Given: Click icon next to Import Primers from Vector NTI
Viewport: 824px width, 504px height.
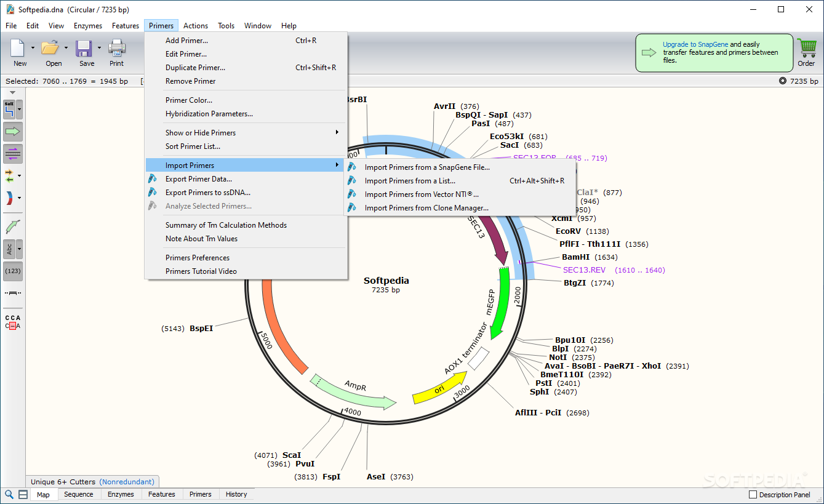Looking at the screenshot, I should [352, 194].
